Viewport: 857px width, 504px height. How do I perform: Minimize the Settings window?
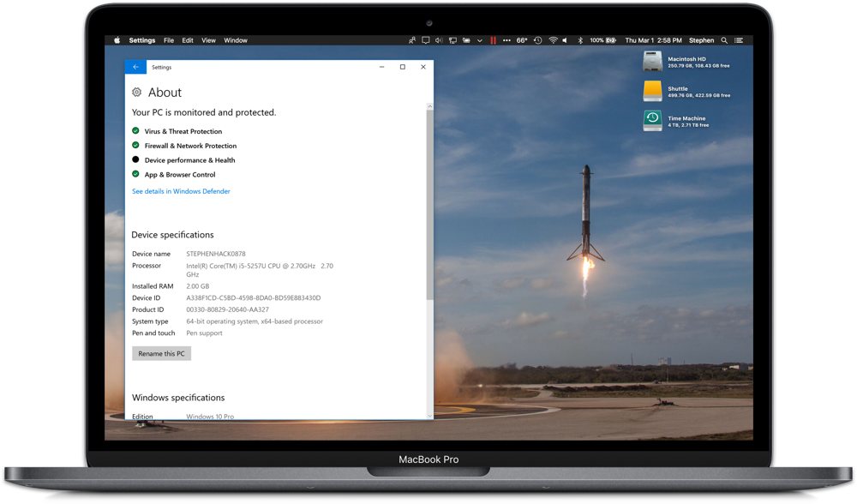pos(381,67)
